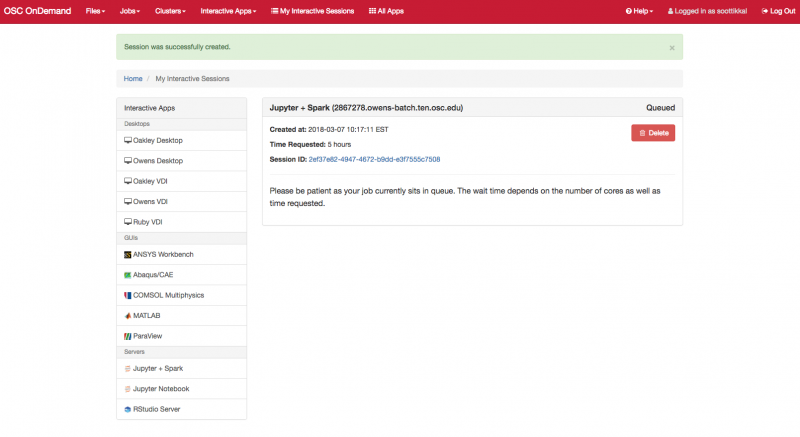Screen dimensions: 800x437
Task: Open the Files dropdown menu
Action: tap(97, 11)
